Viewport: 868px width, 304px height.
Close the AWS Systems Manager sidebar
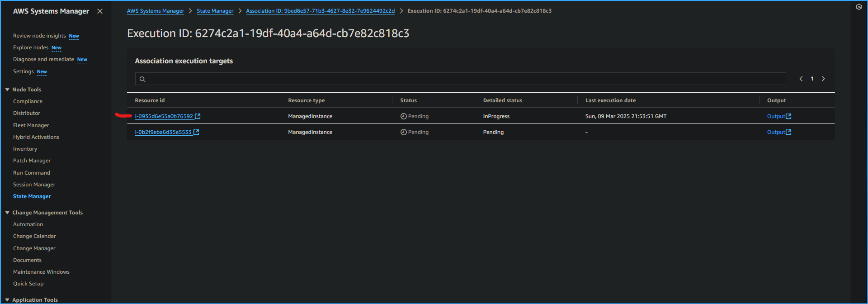tap(100, 11)
